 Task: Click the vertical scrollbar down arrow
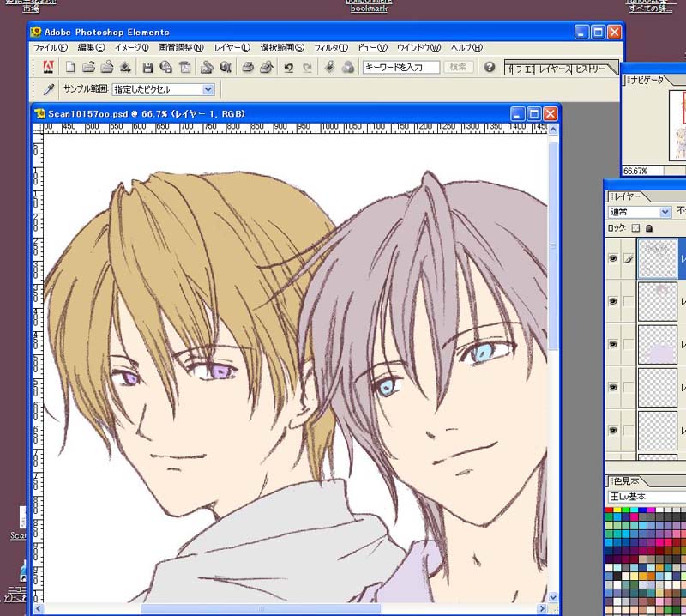[x=553, y=597]
